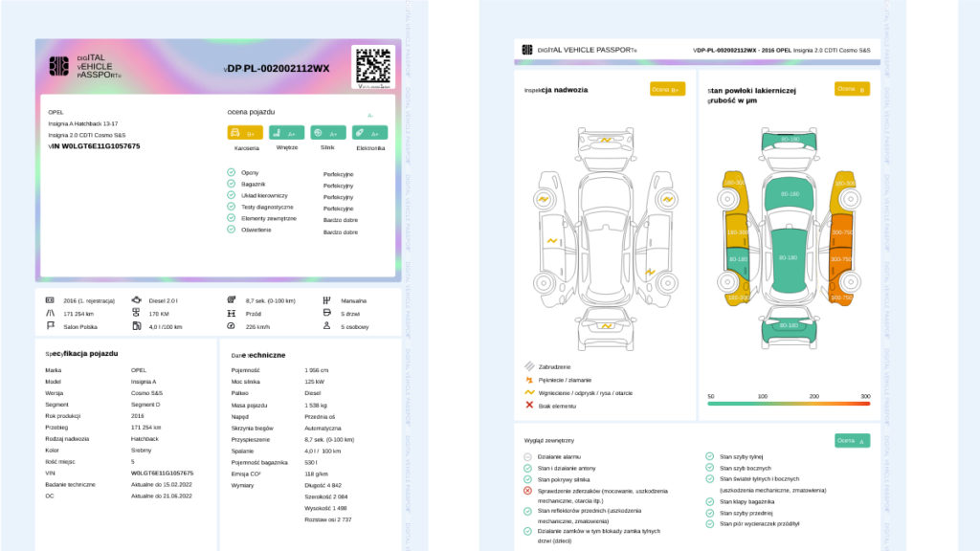Click the acceleration icon beside 8,7 sek.

[232, 300]
